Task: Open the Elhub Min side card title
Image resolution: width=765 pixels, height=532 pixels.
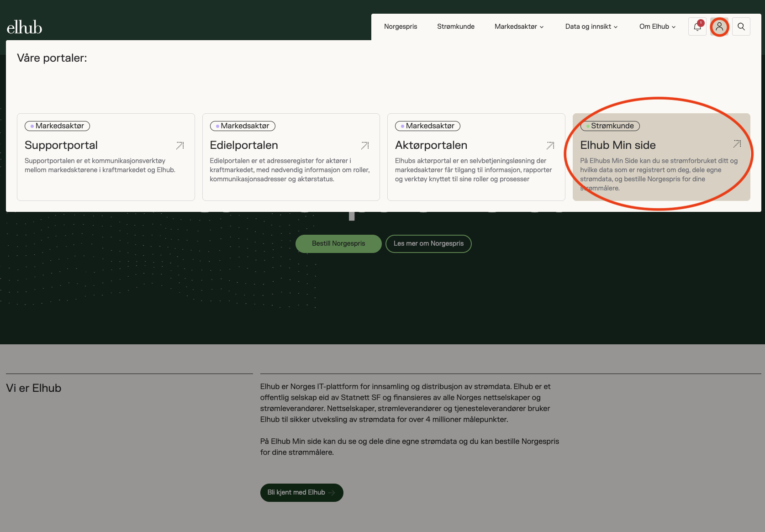Action: 618,145
